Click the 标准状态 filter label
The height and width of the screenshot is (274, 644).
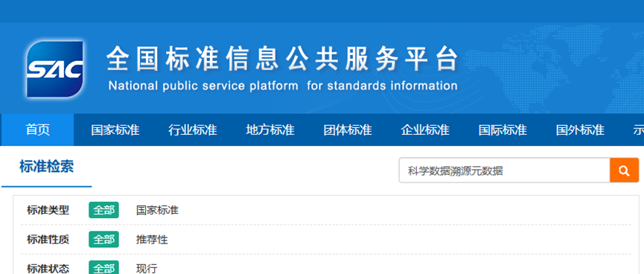click(x=48, y=269)
